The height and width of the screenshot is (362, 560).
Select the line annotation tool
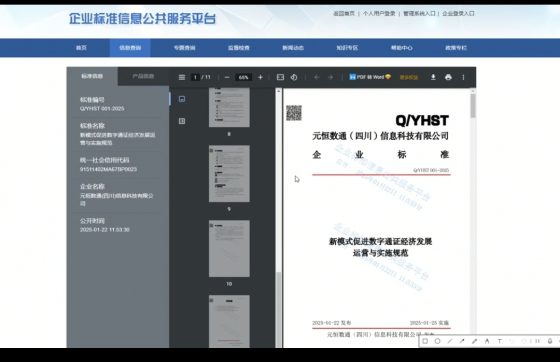point(450,341)
